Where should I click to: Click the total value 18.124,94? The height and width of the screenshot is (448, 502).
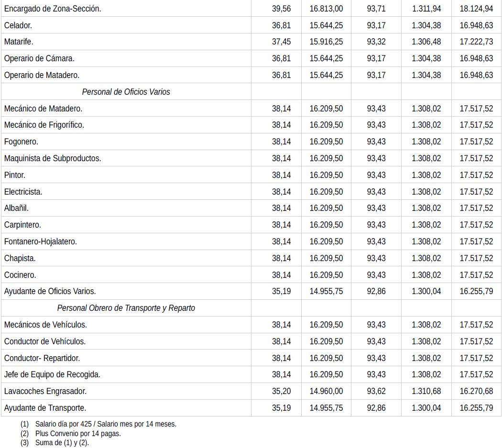point(476,9)
